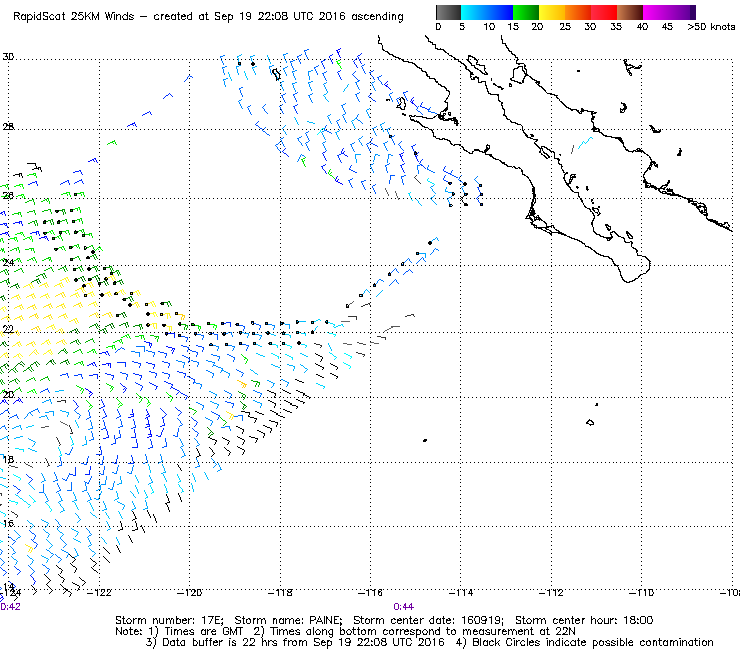This screenshot has width=740, height=650.
Task: Click the longitude label '-122'
Action: pos(99,593)
